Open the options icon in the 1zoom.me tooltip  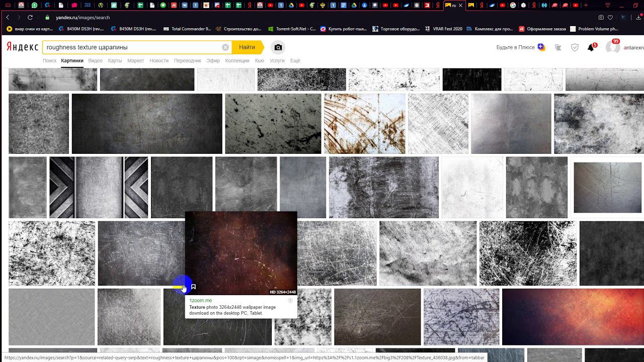tap(290, 300)
